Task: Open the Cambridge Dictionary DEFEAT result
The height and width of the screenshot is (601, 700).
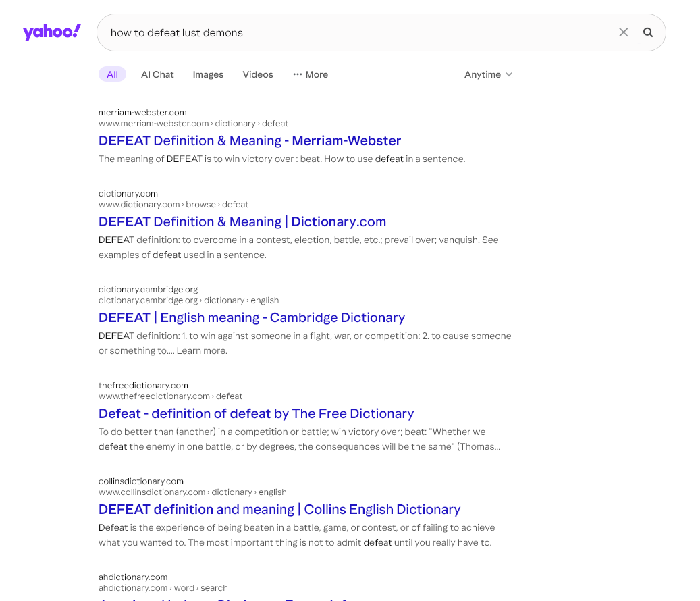Action: 252,317
